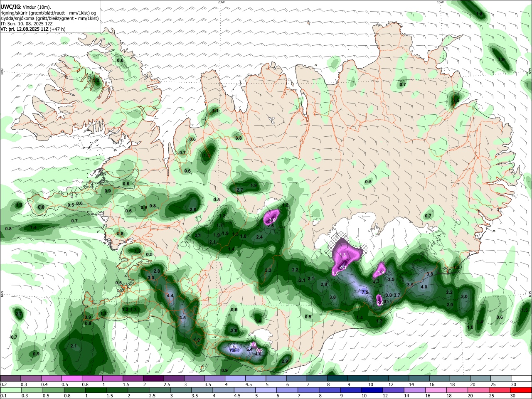Viewport: 532px width, 399px height.
Task: Pick the snow scale swatch starting at 6
Action: [x=296, y=378]
